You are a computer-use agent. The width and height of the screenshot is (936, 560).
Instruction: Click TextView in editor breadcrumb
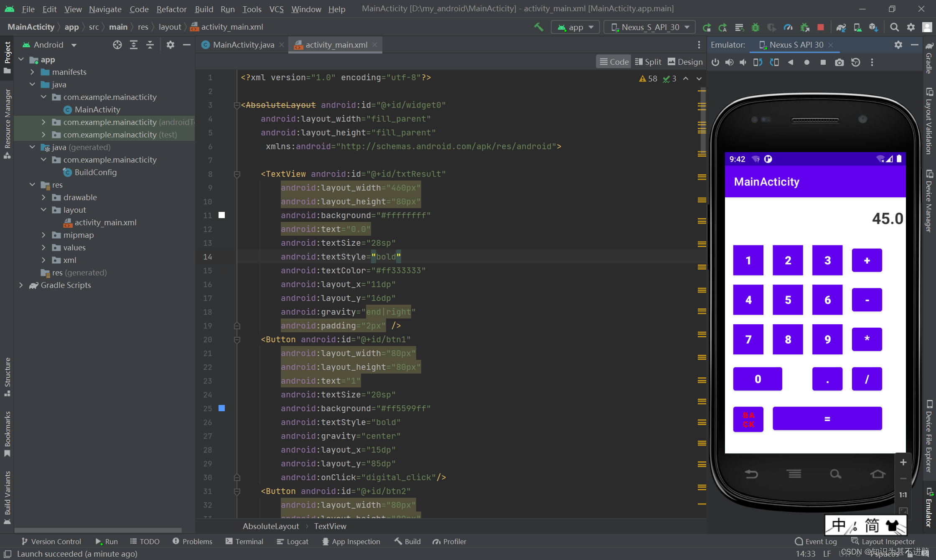point(330,526)
